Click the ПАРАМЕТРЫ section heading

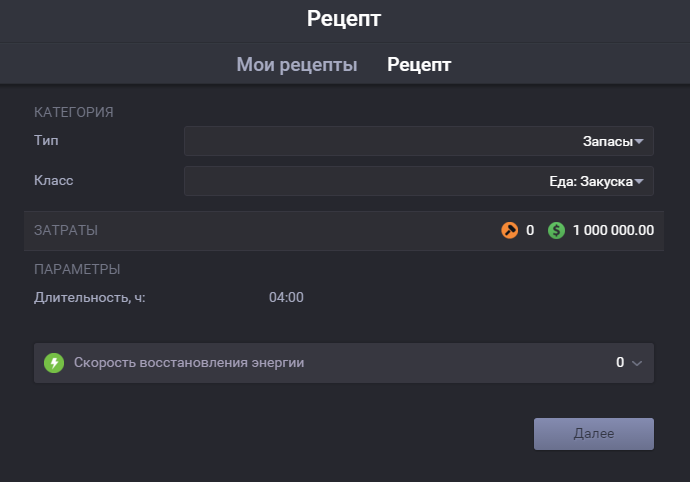coord(77,269)
